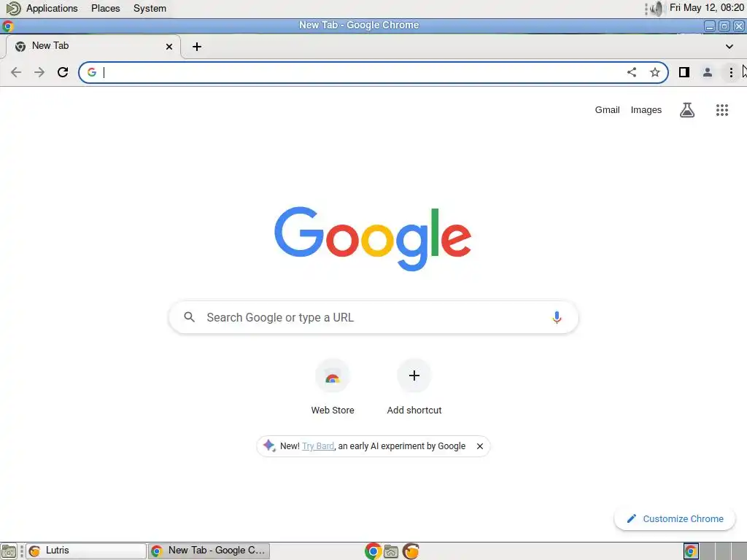Click the Google logo
Viewport: 747px width, 560px height.
pyautogui.click(x=373, y=238)
